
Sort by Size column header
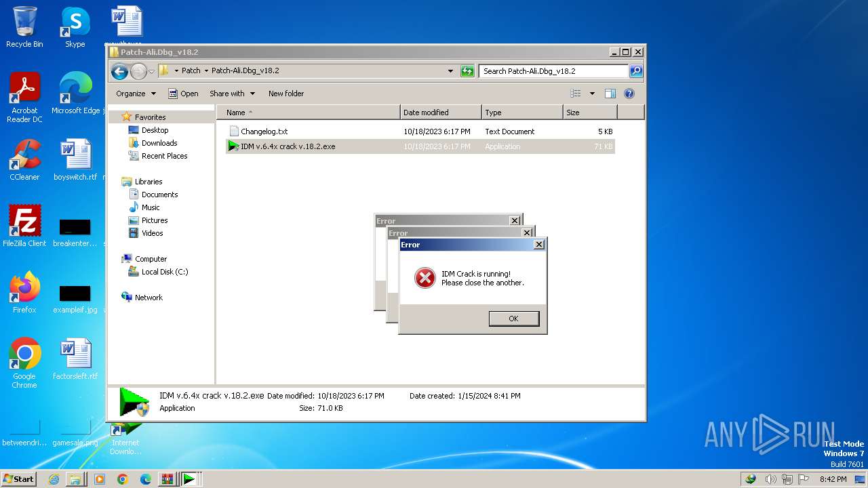click(590, 113)
